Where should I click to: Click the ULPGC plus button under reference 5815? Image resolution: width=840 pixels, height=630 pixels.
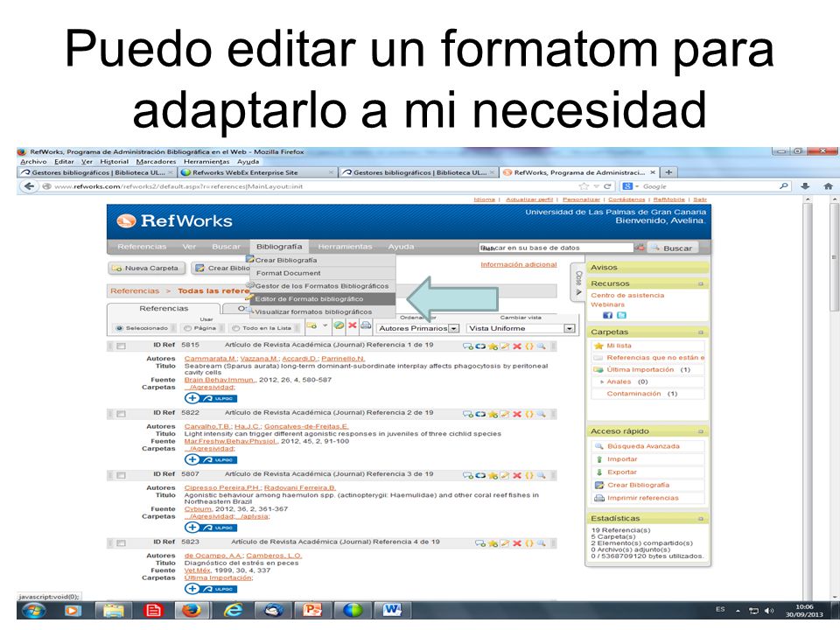tap(211, 398)
